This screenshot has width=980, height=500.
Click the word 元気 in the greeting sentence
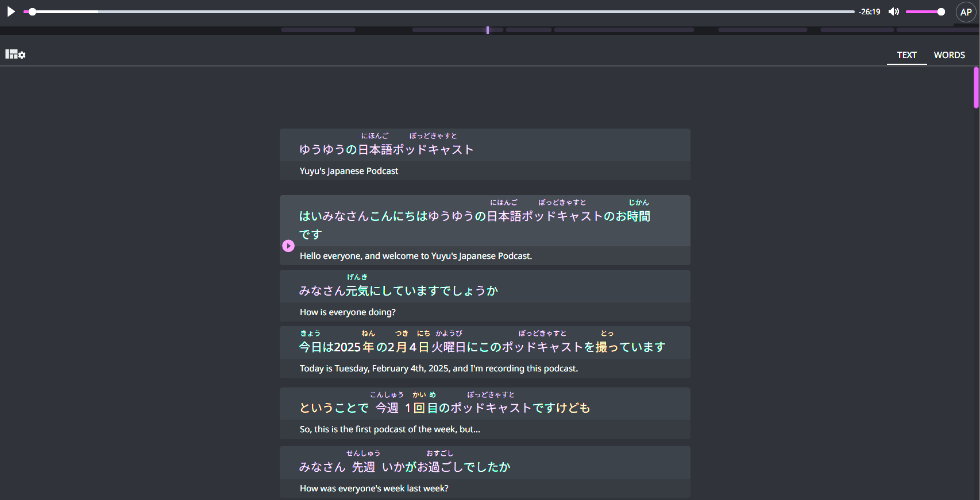357,291
